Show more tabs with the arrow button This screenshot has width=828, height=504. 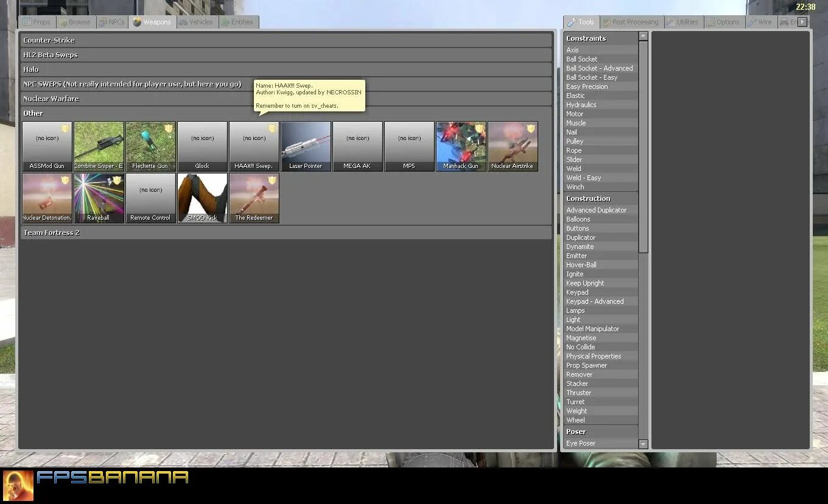coord(802,22)
